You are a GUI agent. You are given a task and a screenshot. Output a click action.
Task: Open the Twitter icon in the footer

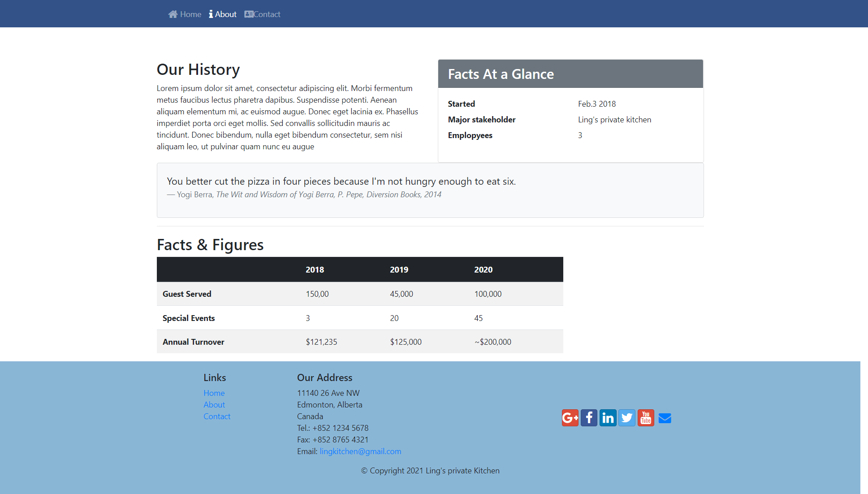pos(626,417)
